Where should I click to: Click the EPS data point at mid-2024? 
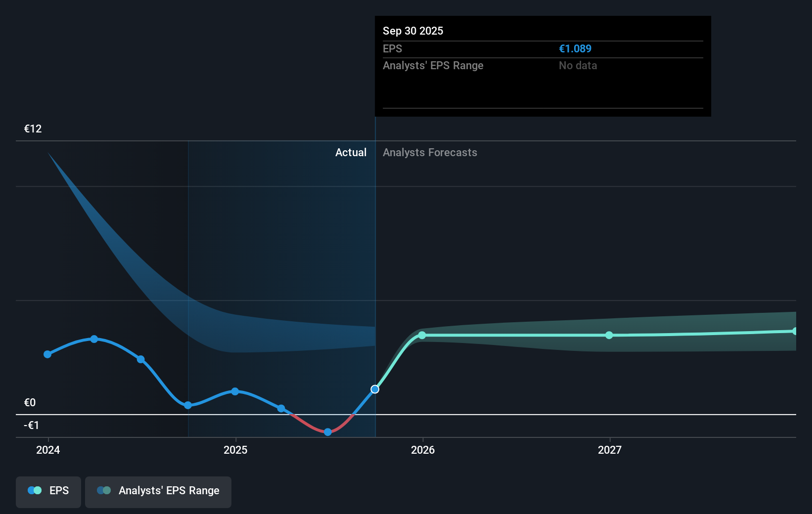pyautogui.click(x=141, y=359)
